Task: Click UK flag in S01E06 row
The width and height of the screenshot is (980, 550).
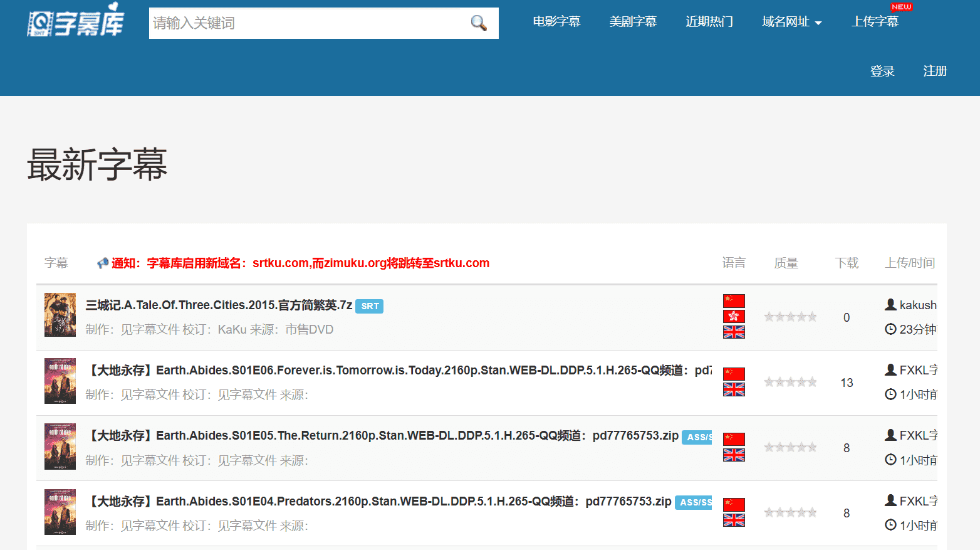Action: click(734, 389)
